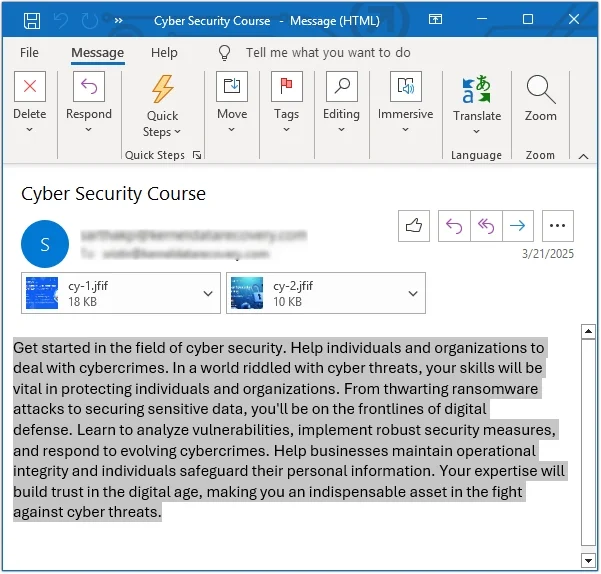
Task: Click the Zoom magnifying glass icon
Action: 540,89
